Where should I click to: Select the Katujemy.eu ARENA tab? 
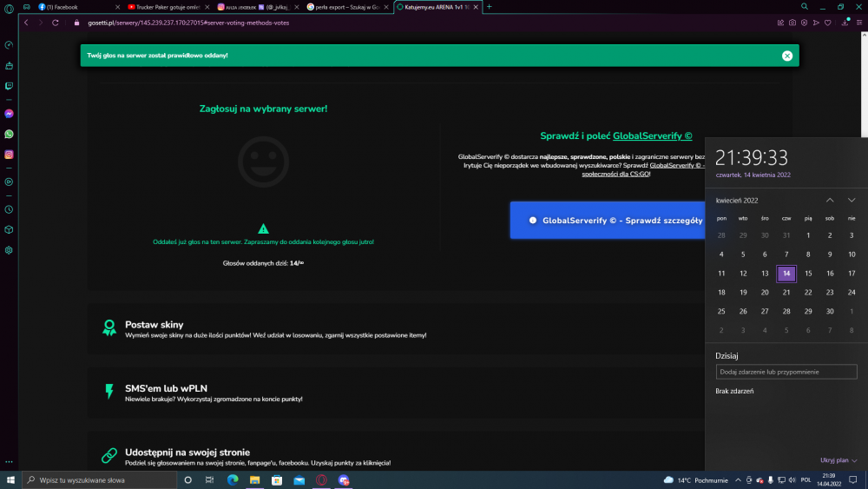pyautogui.click(x=437, y=7)
